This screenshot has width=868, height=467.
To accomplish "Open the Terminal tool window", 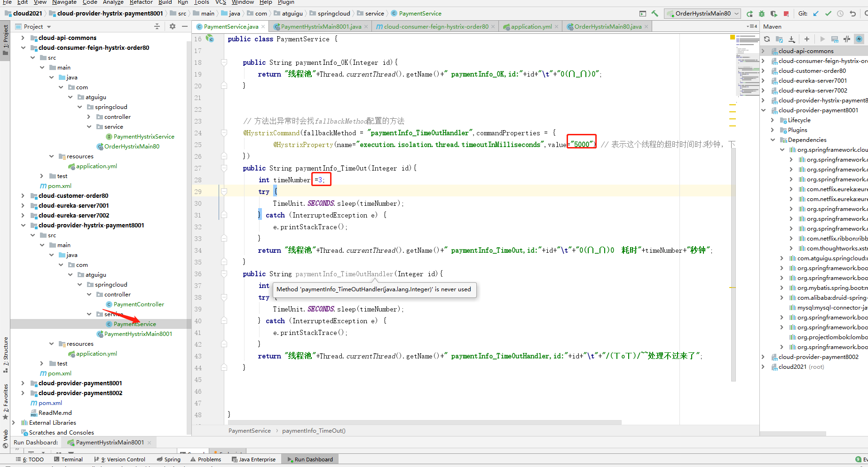I will 68,459.
